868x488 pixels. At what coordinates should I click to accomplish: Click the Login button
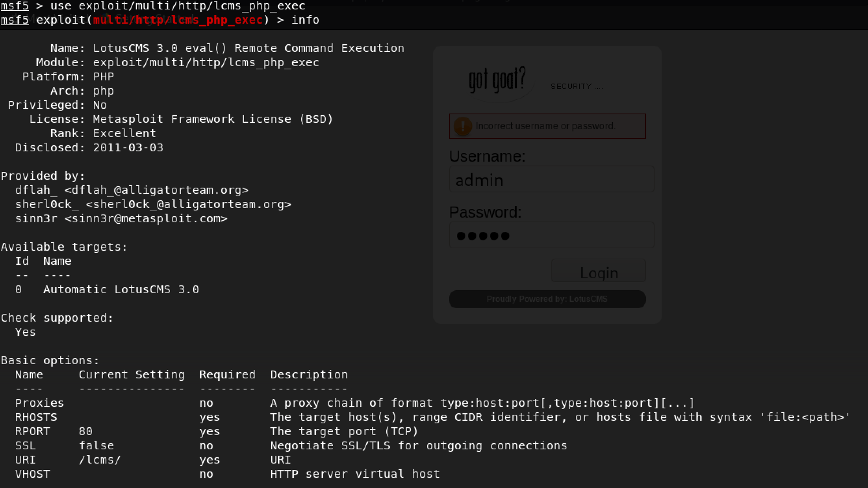pyautogui.click(x=598, y=271)
